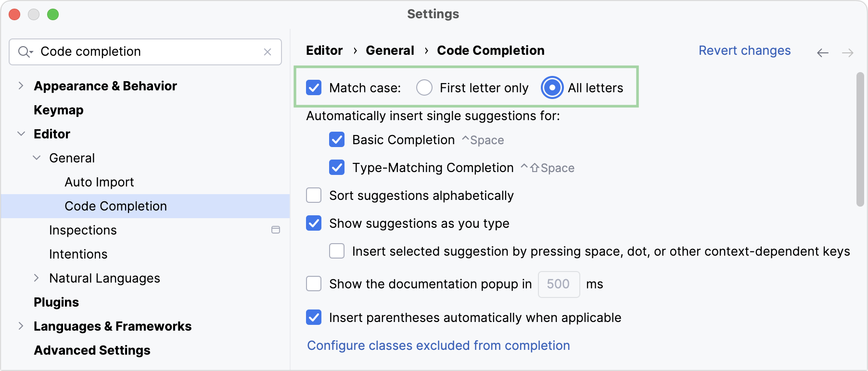
Task: Clear the settings search field
Action: (x=268, y=52)
